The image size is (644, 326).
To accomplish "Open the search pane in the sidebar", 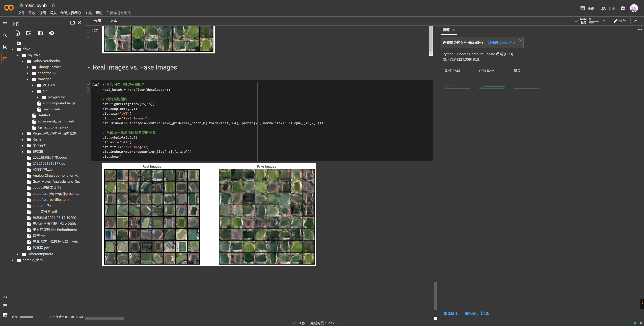I will coord(5,35).
